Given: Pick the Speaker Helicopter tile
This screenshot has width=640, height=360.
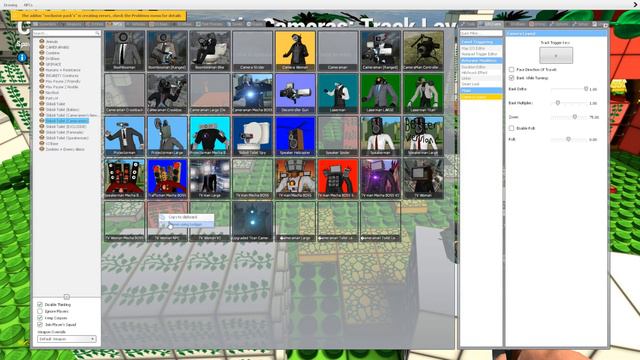Looking at the screenshot, I should (x=295, y=136).
